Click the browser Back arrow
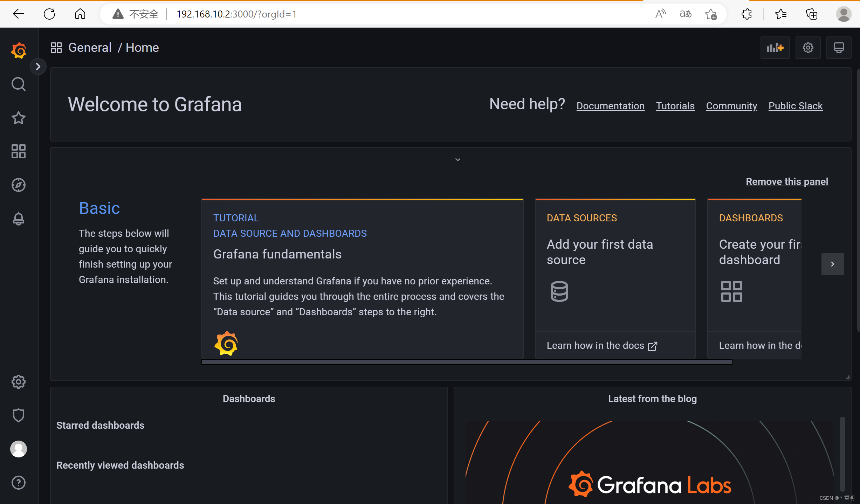 tap(18, 14)
